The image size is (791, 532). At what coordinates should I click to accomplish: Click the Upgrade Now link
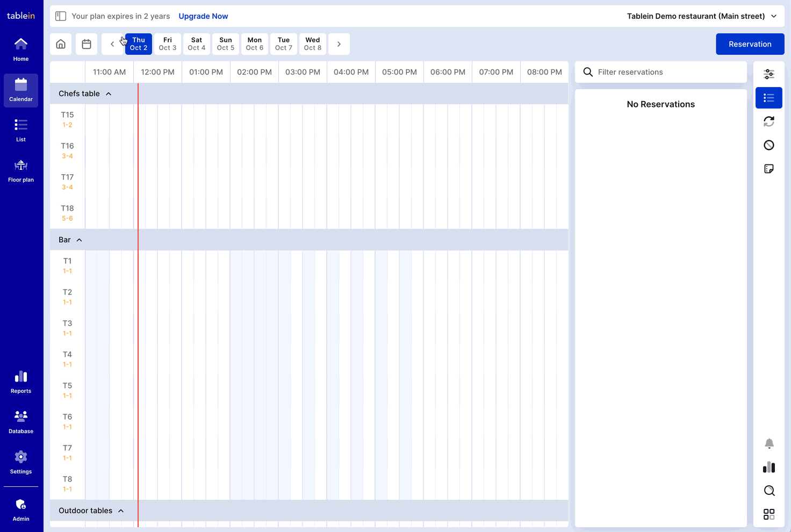pos(203,16)
